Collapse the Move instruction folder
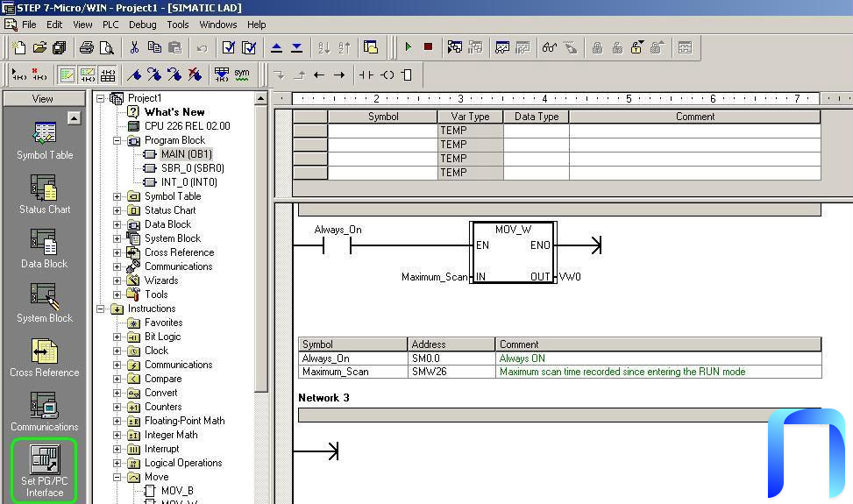 pyautogui.click(x=117, y=478)
